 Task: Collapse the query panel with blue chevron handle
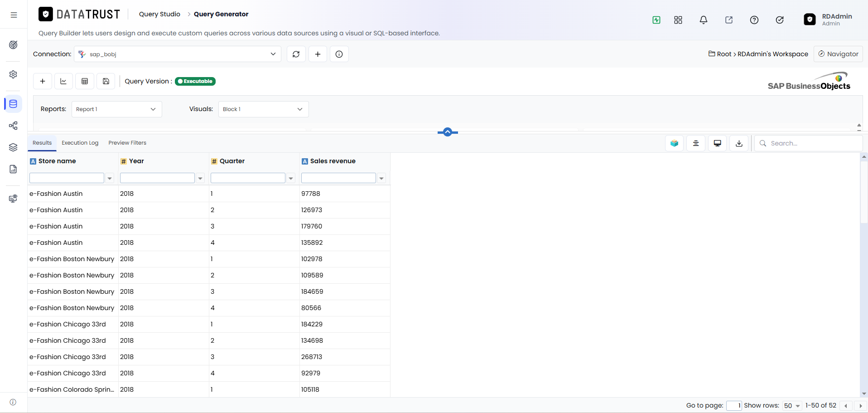click(x=448, y=132)
